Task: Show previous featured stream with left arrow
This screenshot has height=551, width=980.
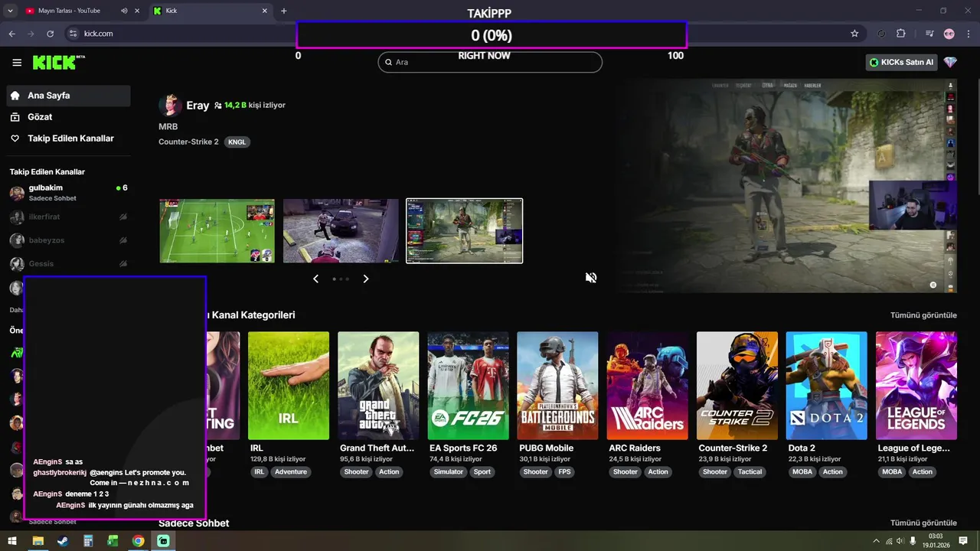Action: point(315,279)
